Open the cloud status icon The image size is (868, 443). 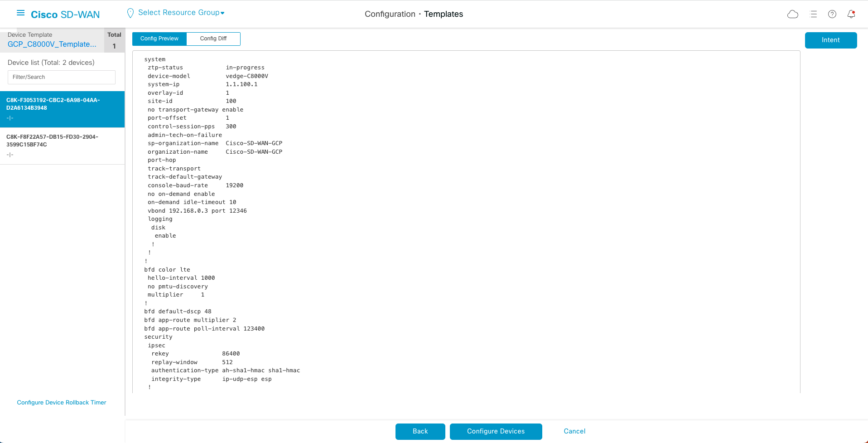click(x=793, y=14)
